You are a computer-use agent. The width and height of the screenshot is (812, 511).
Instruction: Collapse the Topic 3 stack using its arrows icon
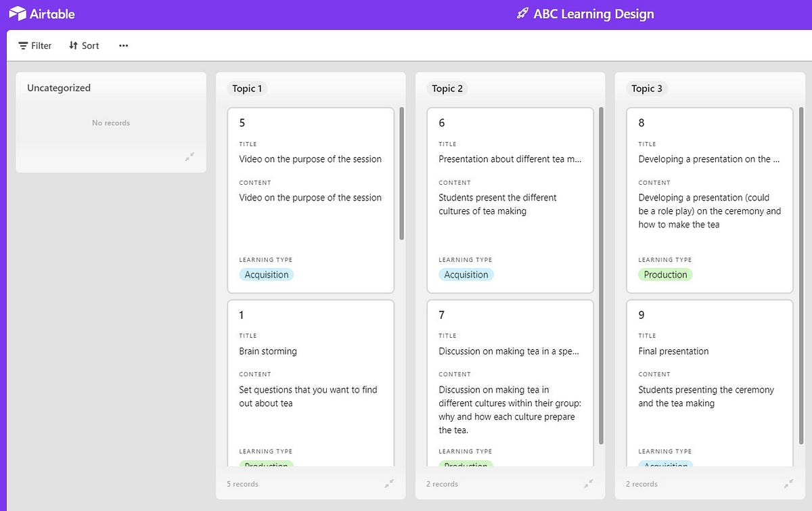point(788,483)
